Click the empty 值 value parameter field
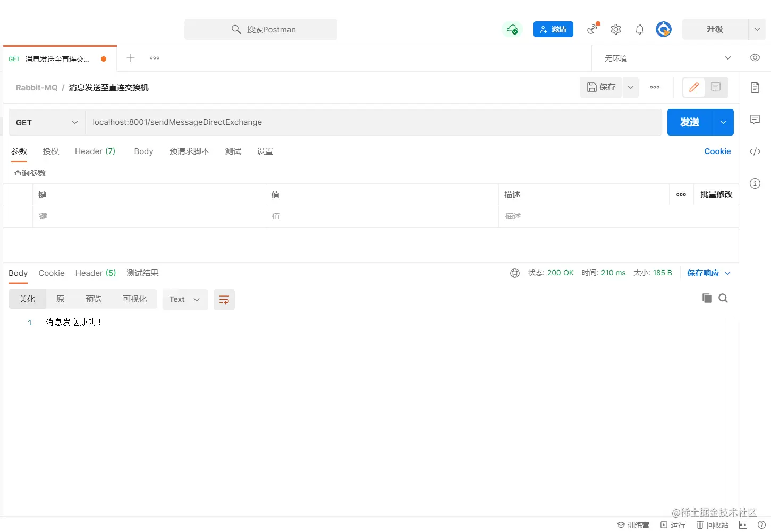771x532 pixels. [382, 217]
